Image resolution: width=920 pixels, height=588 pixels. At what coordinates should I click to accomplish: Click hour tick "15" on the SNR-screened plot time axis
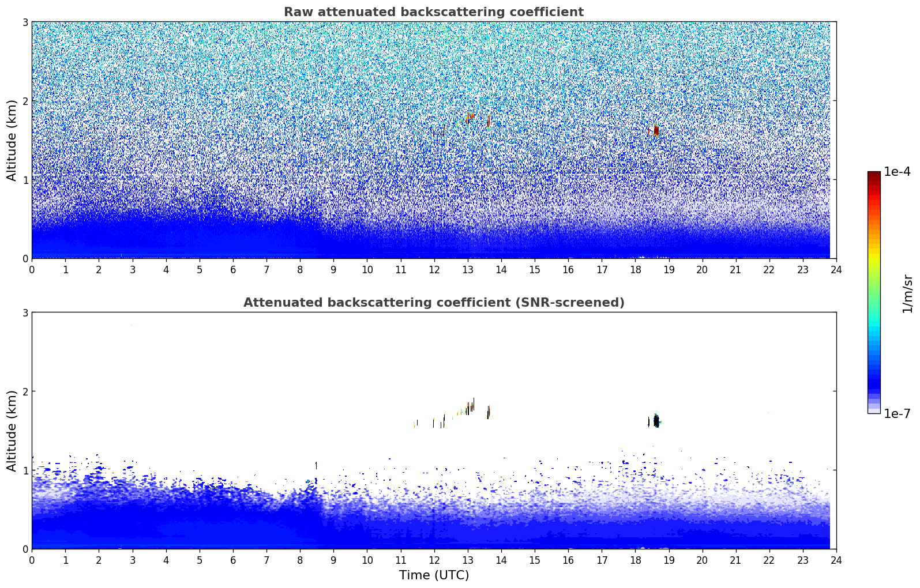click(x=535, y=560)
